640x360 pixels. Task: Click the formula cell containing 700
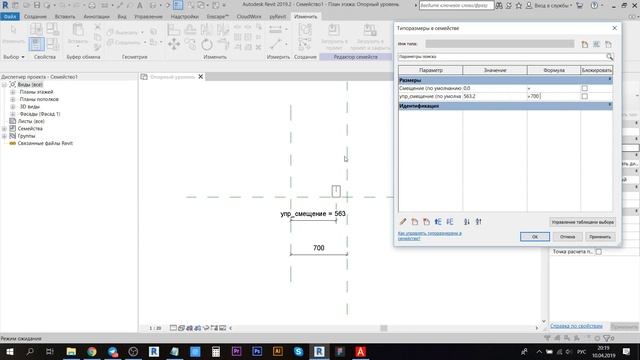click(554, 96)
